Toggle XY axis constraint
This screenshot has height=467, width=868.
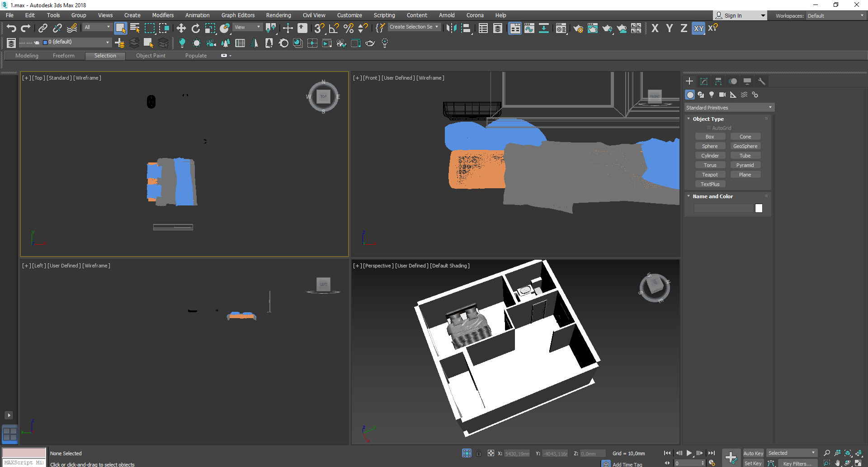click(x=698, y=29)
